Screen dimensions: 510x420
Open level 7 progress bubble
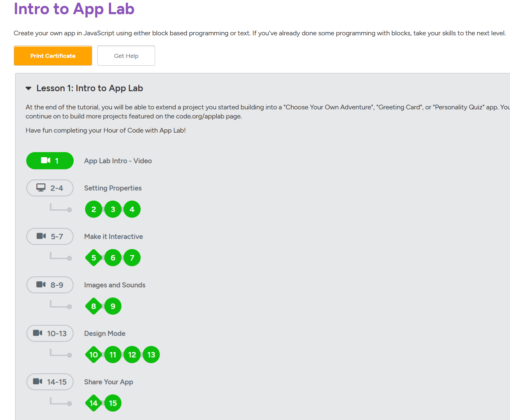(x=132, y=258)
